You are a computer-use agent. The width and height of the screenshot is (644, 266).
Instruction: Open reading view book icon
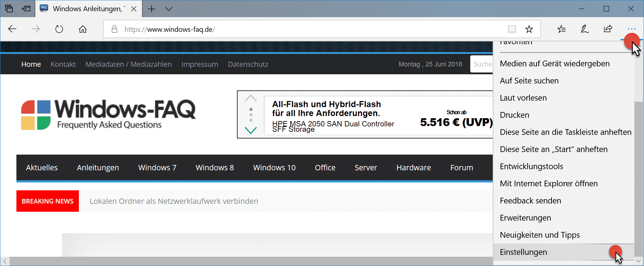pos(512,29)
